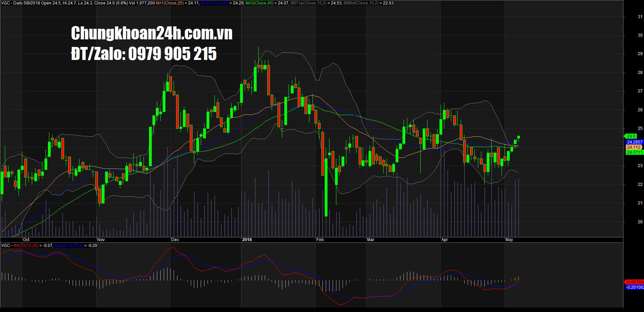Click the blue Signal(12,26,9) label
Screen dimensions: 644x312
coord(69,246)
